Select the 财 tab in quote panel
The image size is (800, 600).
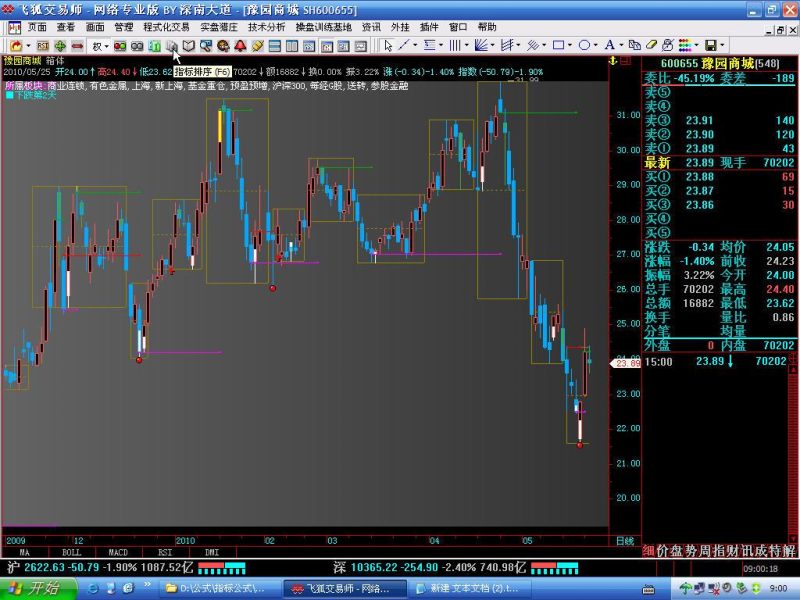733,551
